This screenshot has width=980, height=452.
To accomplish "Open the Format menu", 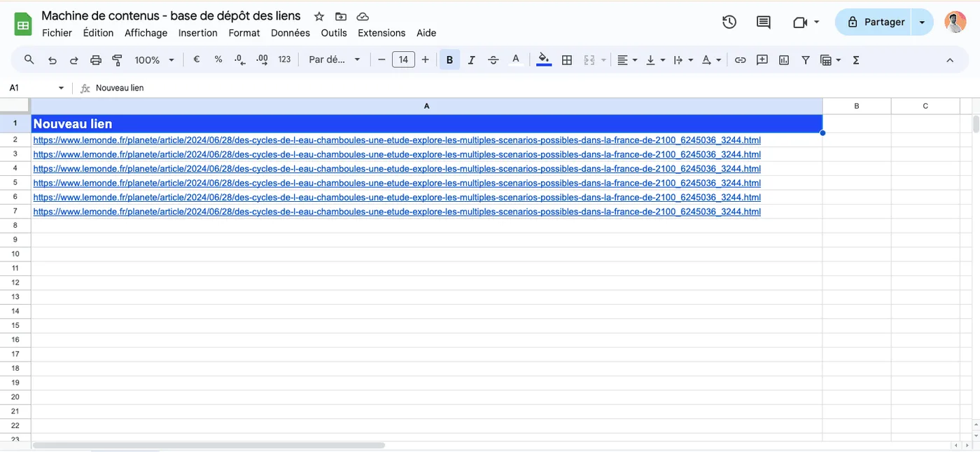I will [244, 33].
